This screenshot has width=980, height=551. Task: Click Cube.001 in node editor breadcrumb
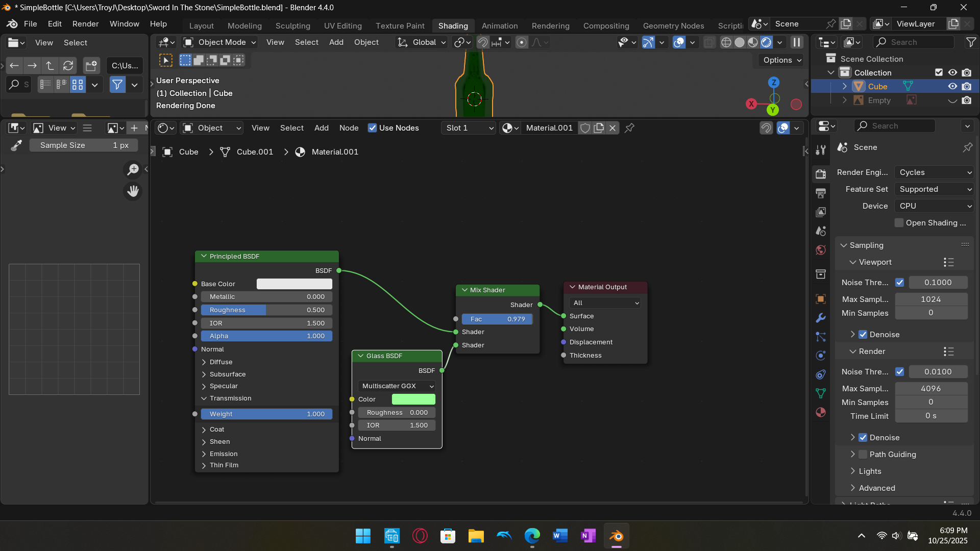click(x=255, y=152)
